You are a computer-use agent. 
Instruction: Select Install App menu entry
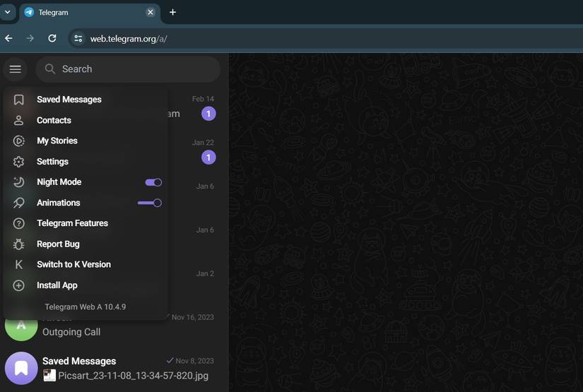(x=86, y=285)
